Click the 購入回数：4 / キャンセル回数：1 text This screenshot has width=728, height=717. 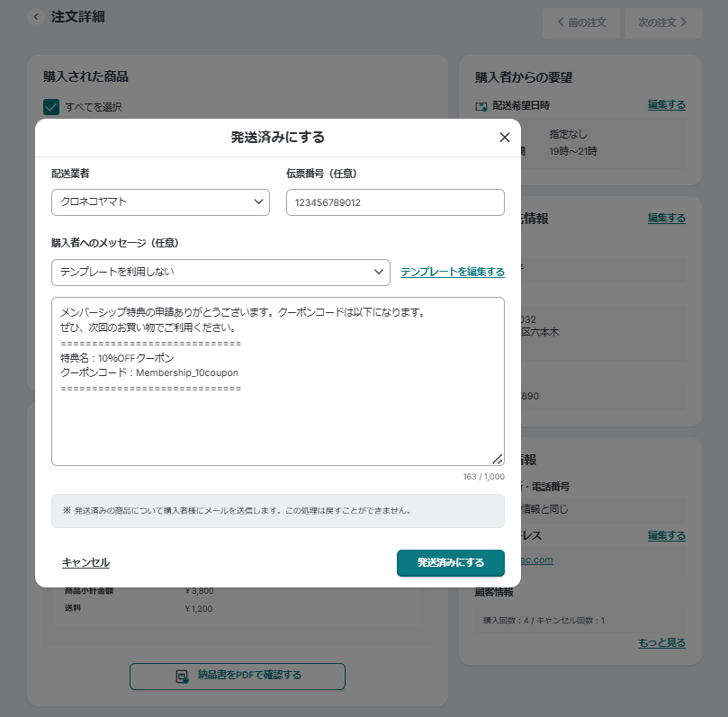tap(544, 621)
